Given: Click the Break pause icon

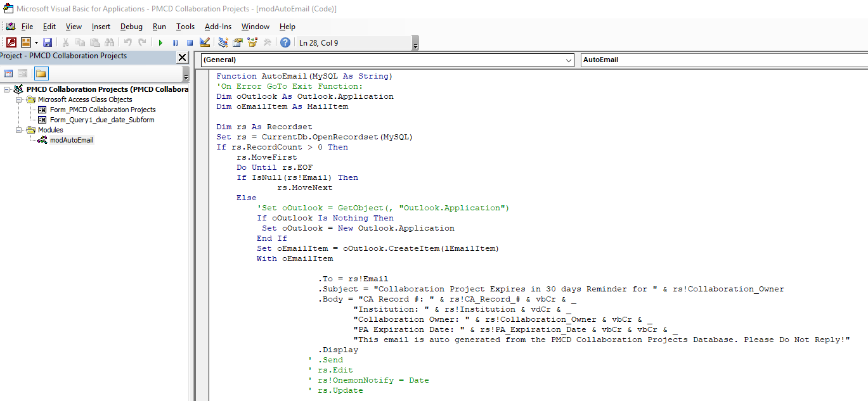Looking at the screenshot, I should [175, 42].
